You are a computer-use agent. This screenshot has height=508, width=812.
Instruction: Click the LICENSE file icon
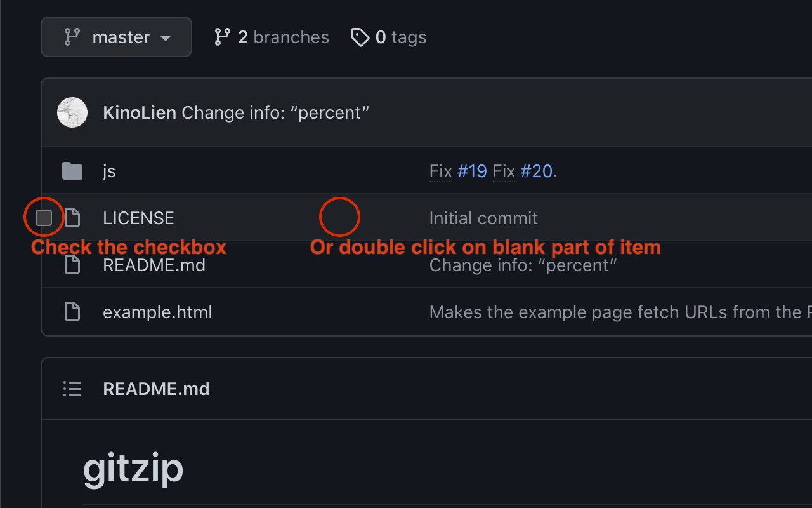click(72, 218)
